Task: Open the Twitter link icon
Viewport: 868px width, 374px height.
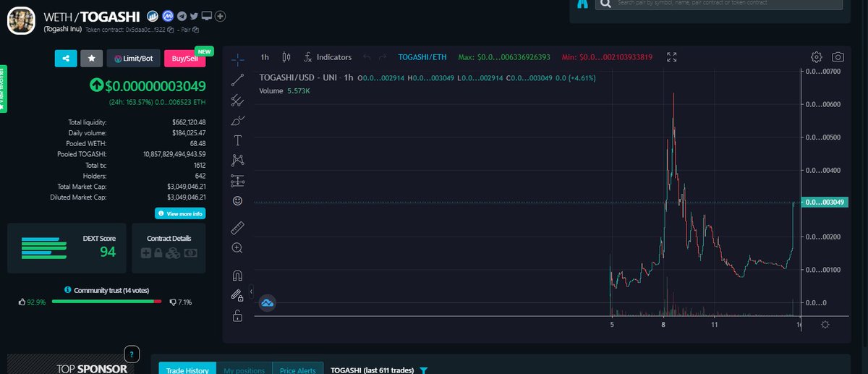Action: coord(195,16)
